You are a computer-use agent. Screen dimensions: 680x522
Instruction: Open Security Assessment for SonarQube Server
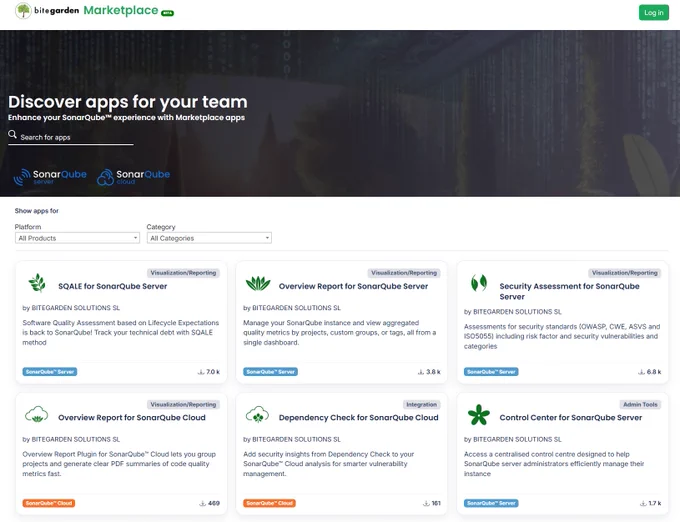pyautogui.click(x=569, y=291)
